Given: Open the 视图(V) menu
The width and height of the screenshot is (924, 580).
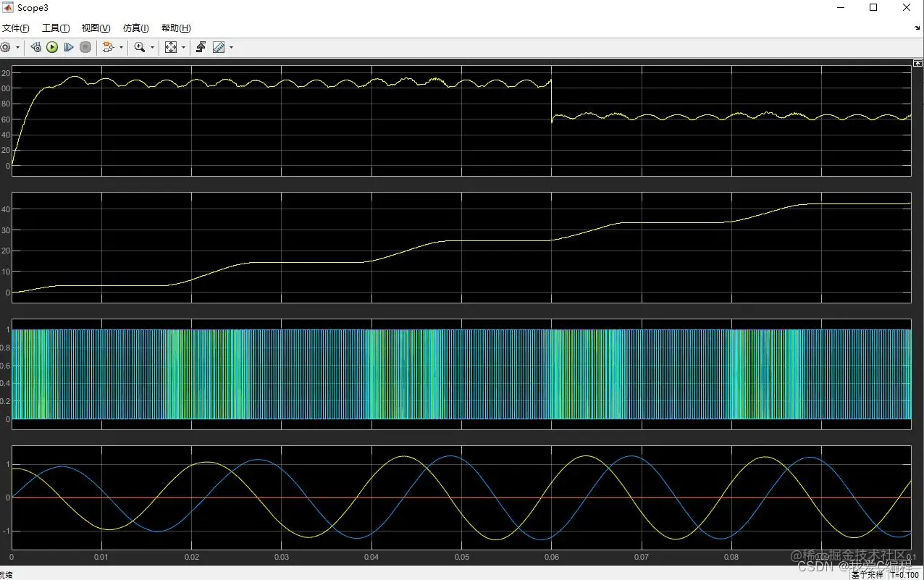Looking at the screenshot, I should tap(96, 28).
